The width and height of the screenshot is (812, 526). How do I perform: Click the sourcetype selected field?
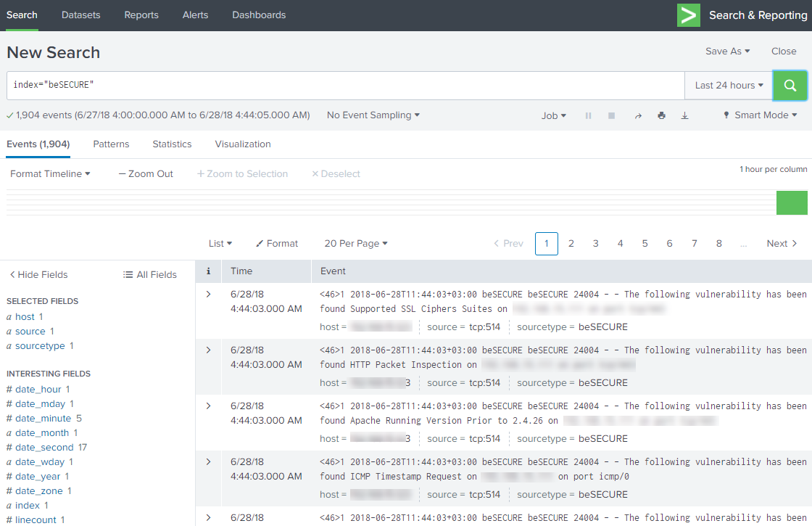tap(40, 345)
